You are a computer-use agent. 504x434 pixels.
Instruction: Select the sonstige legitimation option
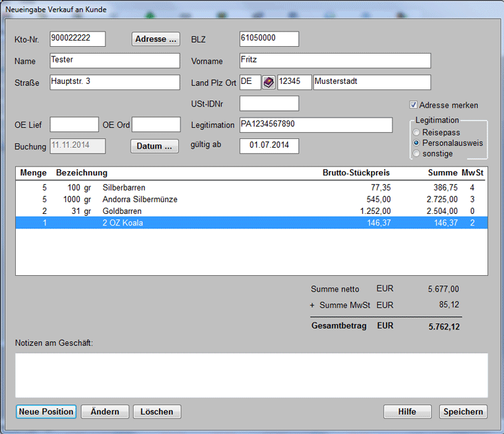coord(415,153)
